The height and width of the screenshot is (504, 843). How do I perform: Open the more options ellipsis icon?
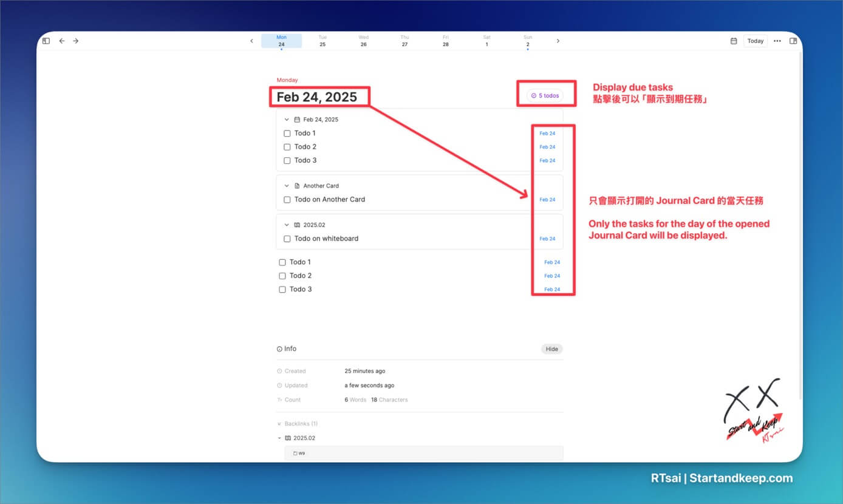(x=777, y=41)
